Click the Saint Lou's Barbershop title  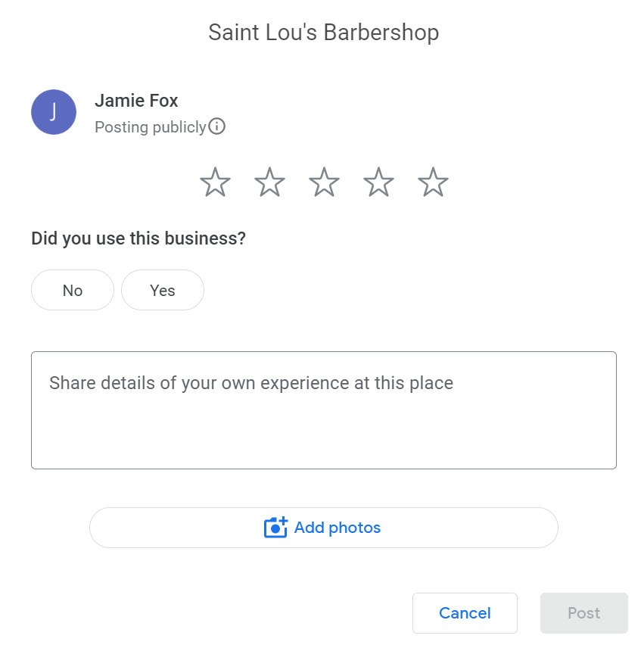(x=323, y=33)
